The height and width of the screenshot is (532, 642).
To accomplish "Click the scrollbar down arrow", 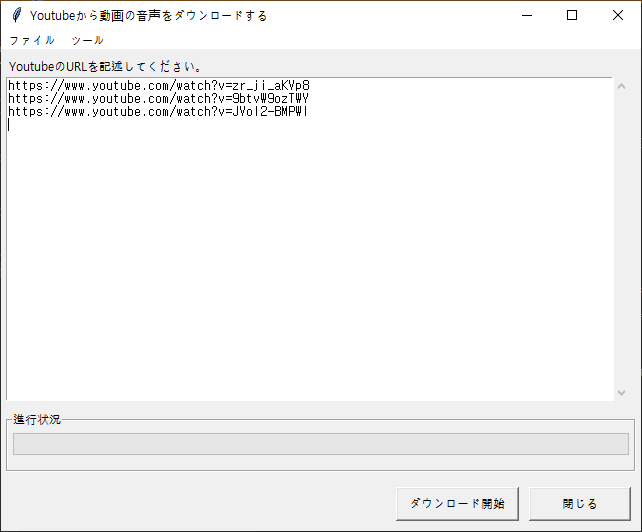I will [622, 393].
